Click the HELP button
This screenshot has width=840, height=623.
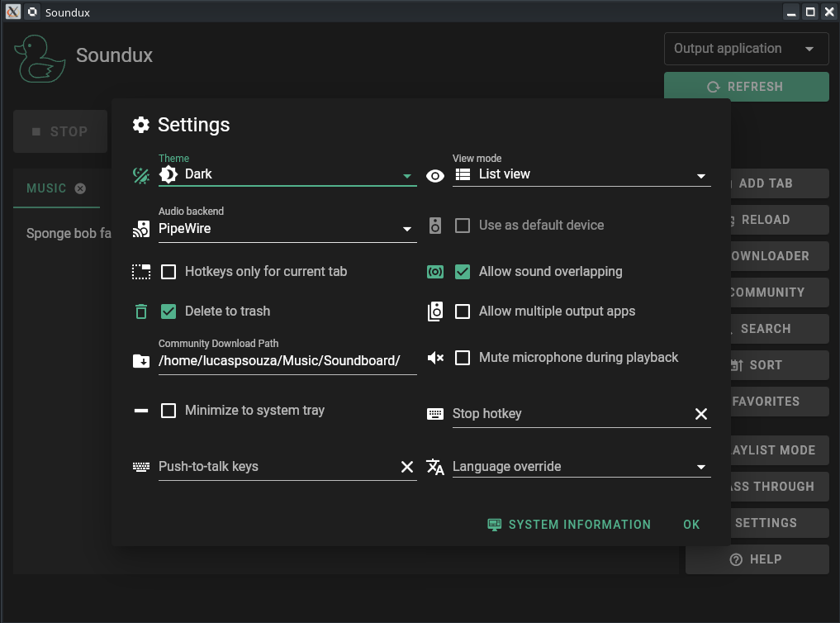point(757,559)
